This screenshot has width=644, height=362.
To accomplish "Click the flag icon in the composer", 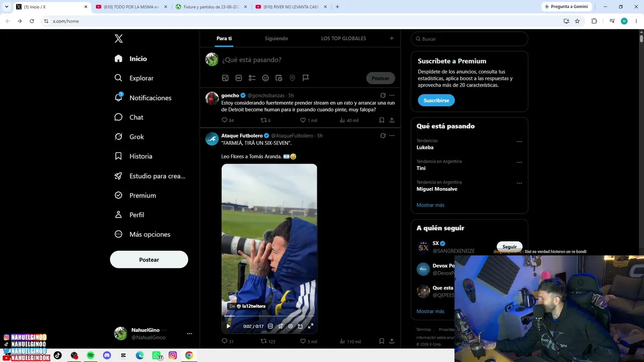I will point(305,78).
